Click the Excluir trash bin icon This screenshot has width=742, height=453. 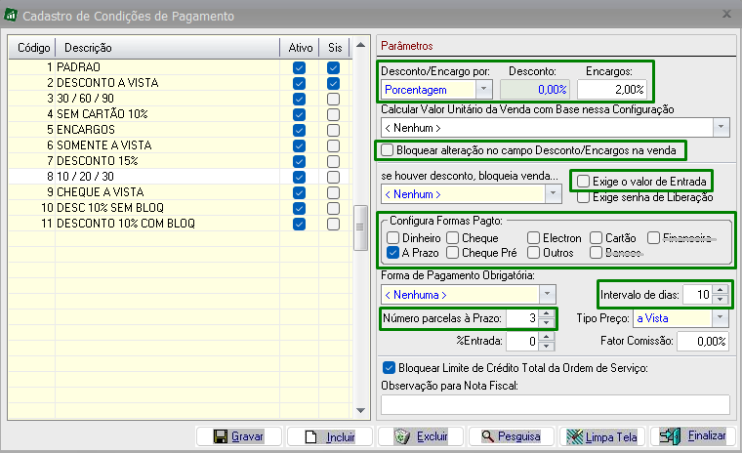(x=402, y=436)
